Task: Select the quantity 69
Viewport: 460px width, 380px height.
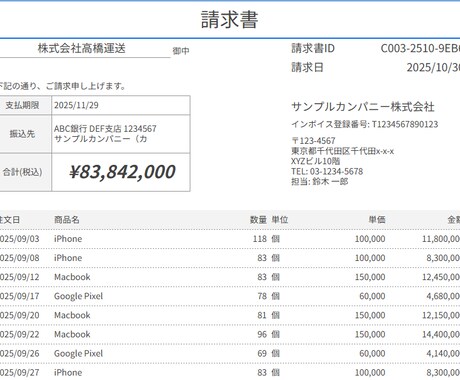Action: click(x=262, y=353)
